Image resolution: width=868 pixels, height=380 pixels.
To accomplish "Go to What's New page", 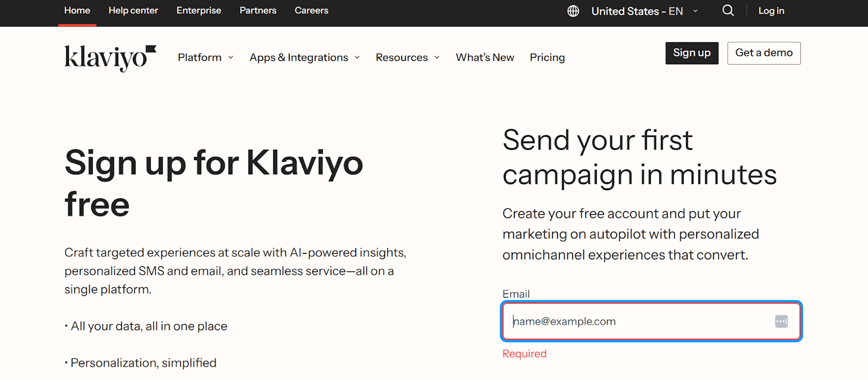I will pos(484,58).
